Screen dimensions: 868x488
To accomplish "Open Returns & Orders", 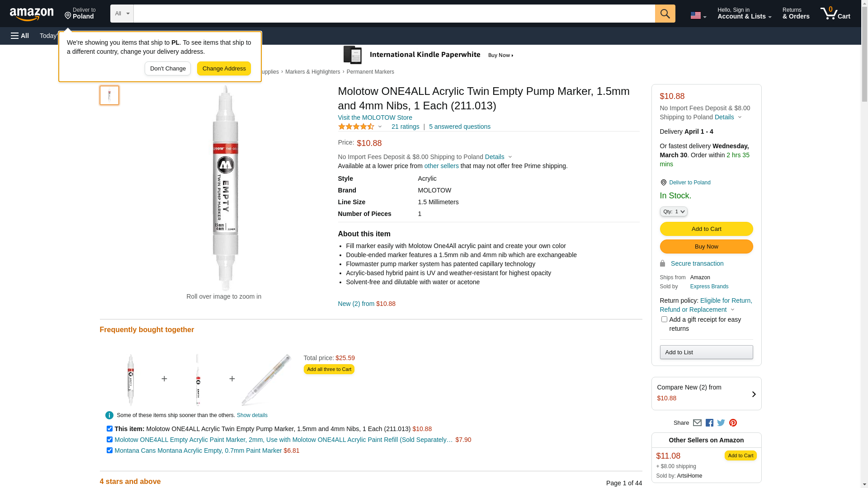I will point(796,14).
